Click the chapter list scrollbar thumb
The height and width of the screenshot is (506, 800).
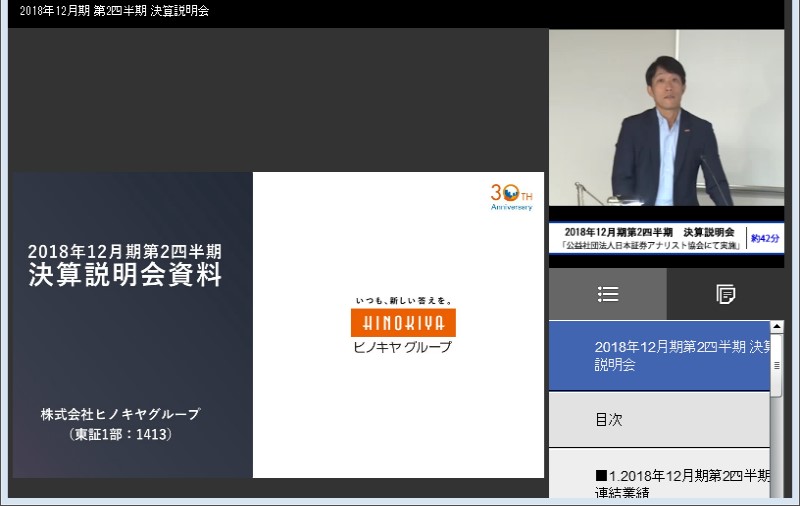(x=777, y=365)
